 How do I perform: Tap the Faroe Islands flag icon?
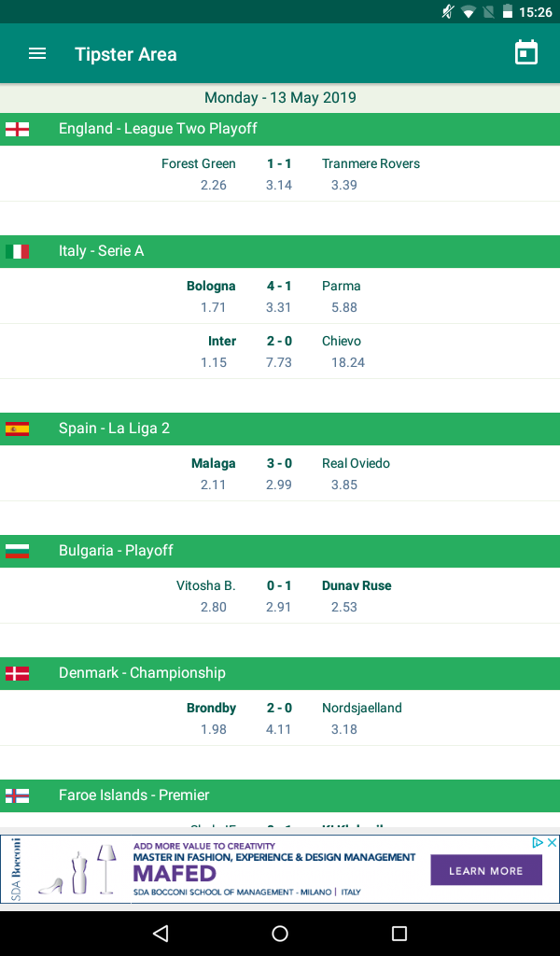point(17,795)
